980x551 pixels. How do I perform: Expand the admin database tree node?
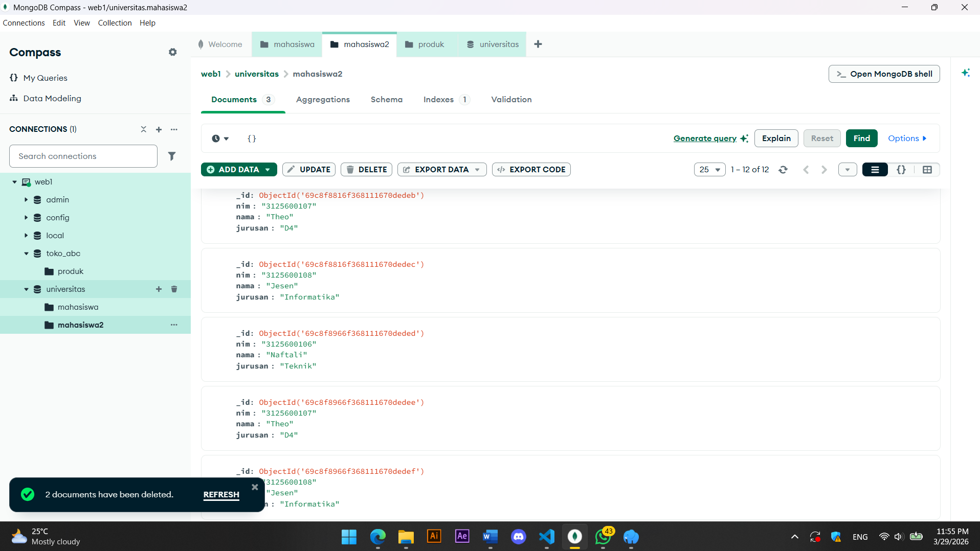26,200
